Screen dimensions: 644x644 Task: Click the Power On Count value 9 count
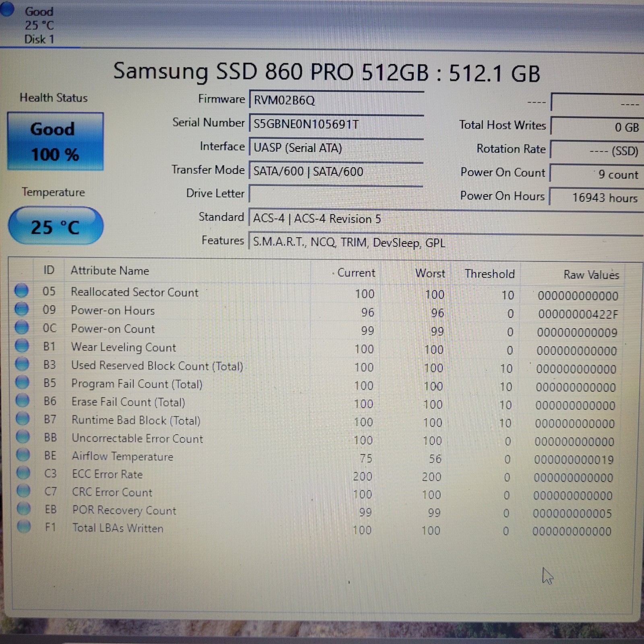coord(597,174)
